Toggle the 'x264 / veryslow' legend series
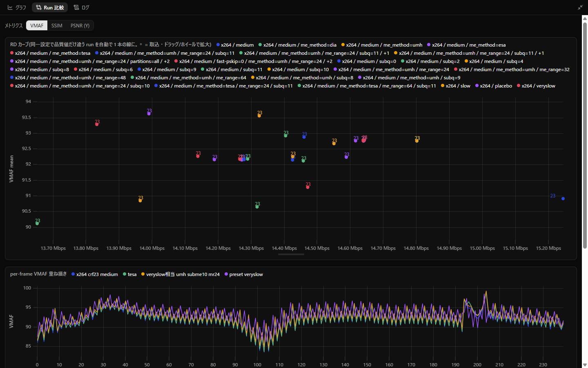The height and width of the screenshot is (368, 588). coord(536,86)
